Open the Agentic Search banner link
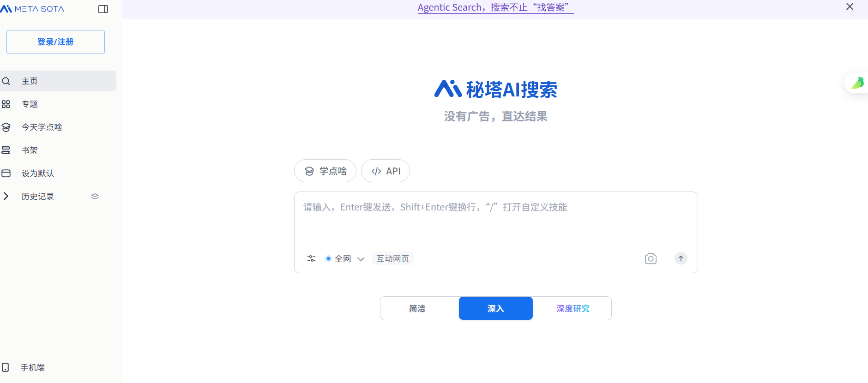 (x=495, y=7)
